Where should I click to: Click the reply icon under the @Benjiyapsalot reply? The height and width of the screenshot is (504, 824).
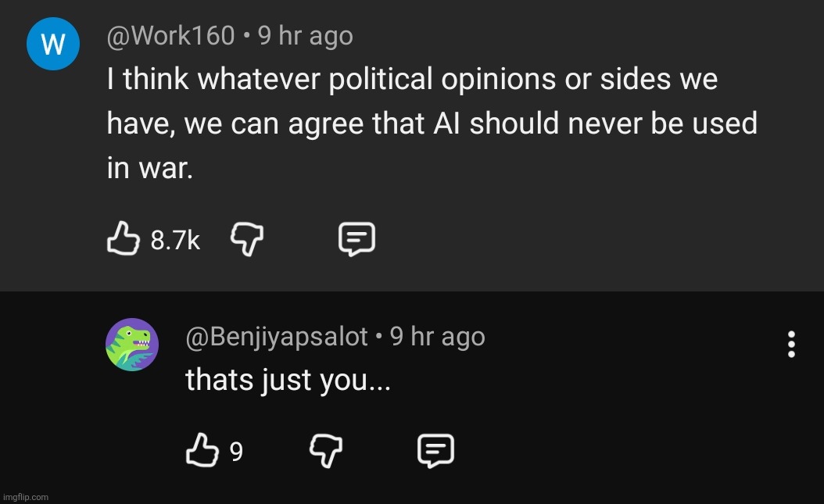(435, 451)
